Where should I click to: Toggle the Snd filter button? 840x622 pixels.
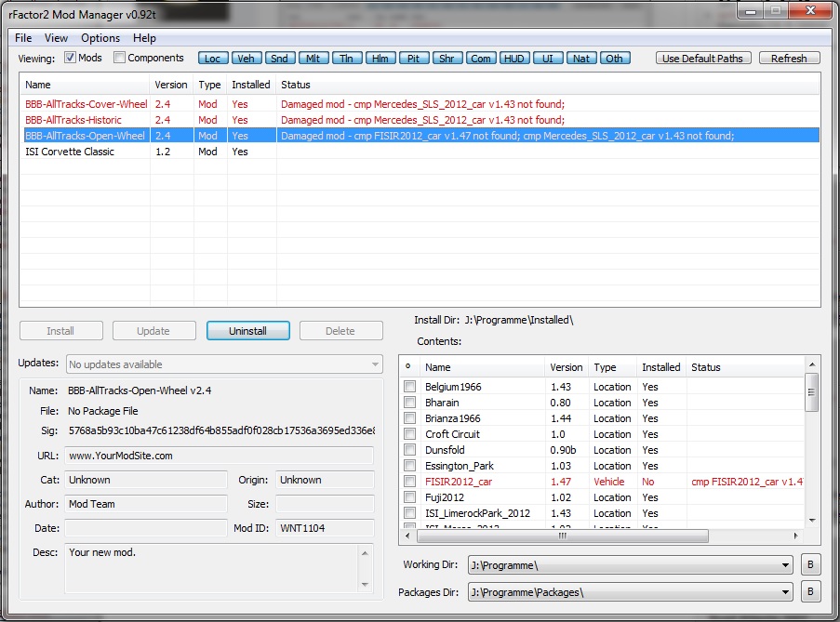279,59
